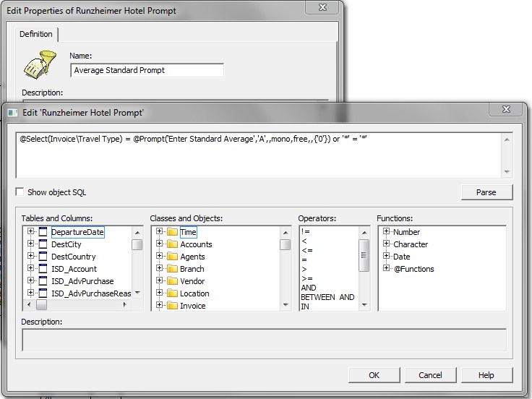Click the Branch class folder icon

(x=172, y=269)
